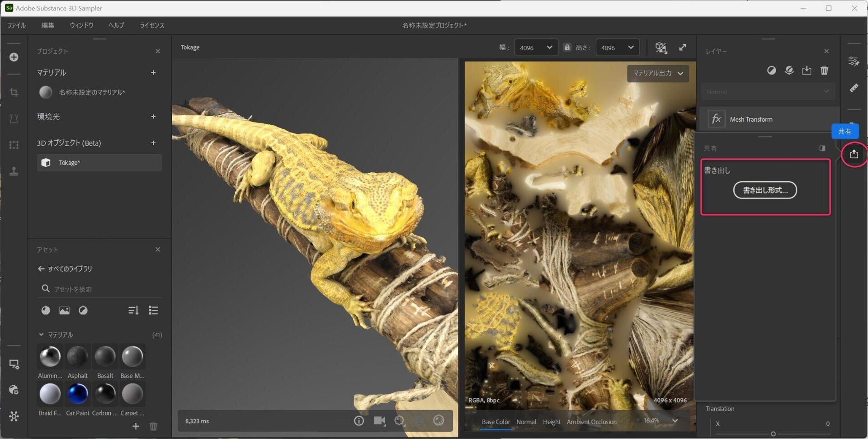Open the ruler measure icon on right sidebar
Viewport: 868px width, 439px height.
pos(854,88)
